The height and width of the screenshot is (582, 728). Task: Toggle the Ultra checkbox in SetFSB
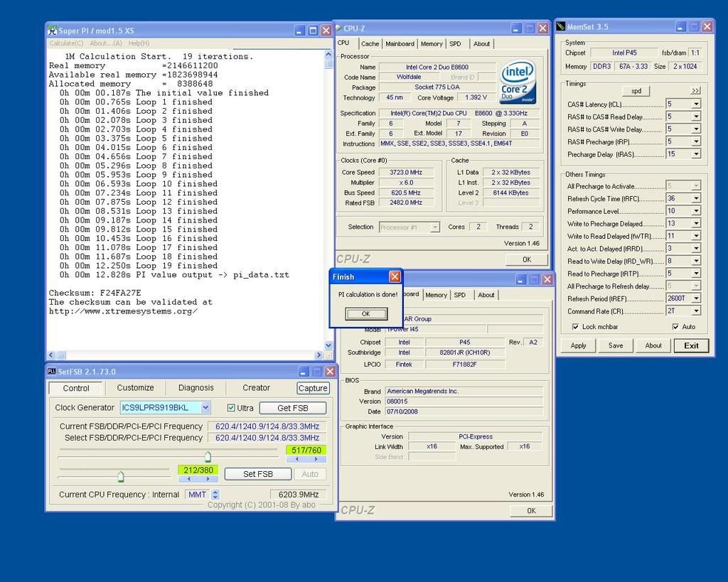(x=231, y=408)
